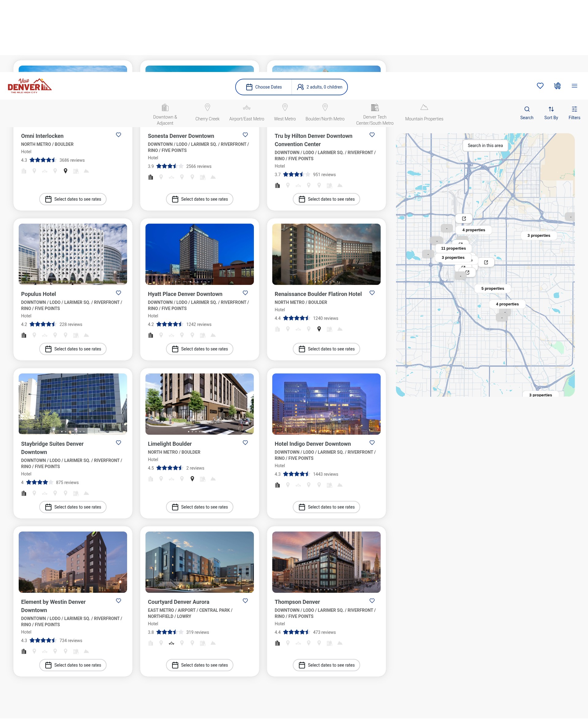Click active airplane icon on Courtyard Aurora

click(171, 643)
